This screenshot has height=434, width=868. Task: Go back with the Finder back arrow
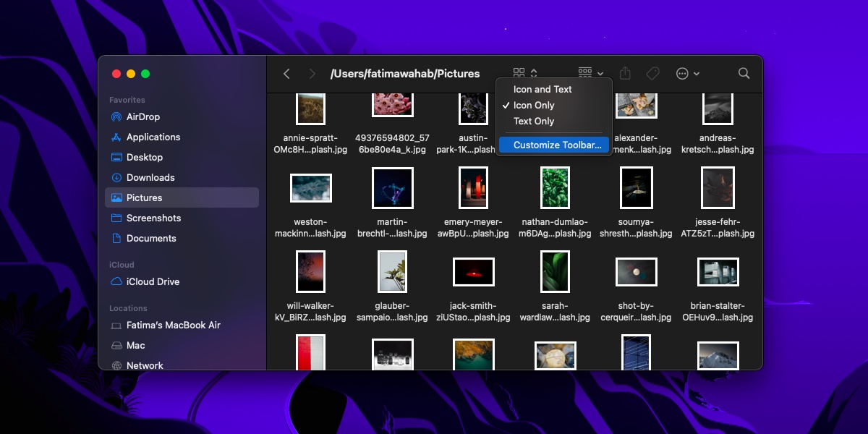pyautogui.click(x=286, y=74)
